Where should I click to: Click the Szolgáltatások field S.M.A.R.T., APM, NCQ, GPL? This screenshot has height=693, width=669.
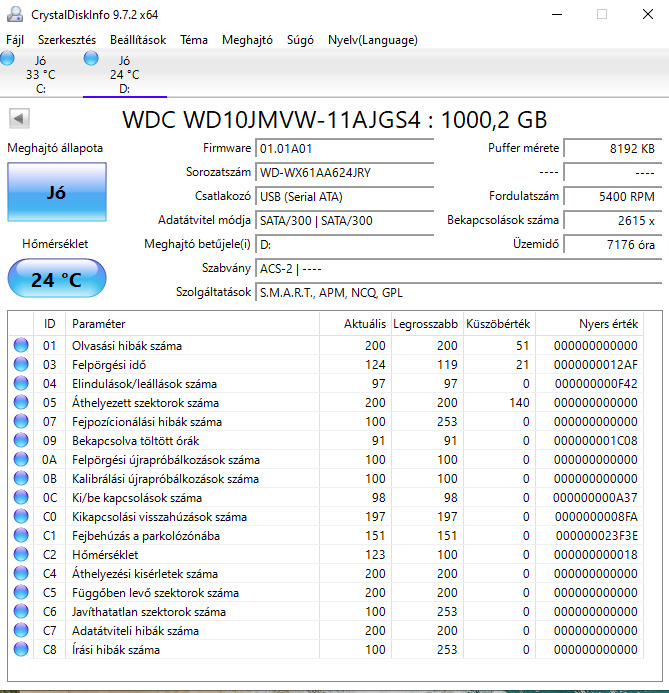pos(459,293)
